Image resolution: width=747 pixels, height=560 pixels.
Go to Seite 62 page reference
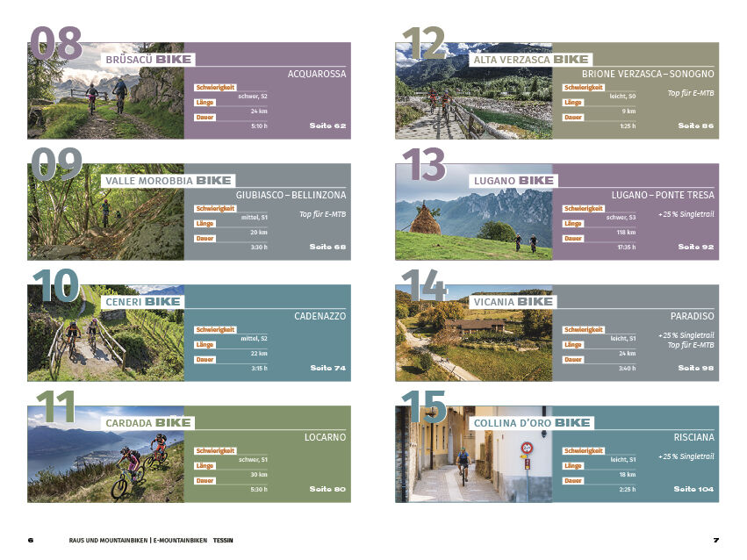(327, 126)
